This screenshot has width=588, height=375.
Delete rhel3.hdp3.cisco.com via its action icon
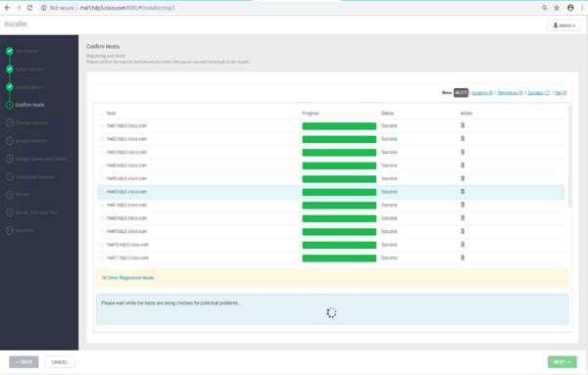tap(463, 152)
